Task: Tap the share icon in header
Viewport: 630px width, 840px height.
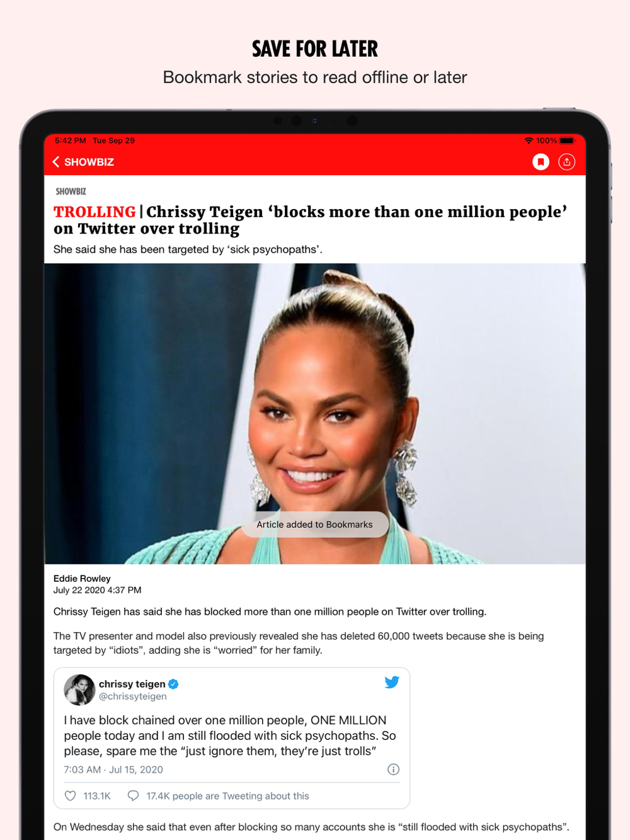Action: click(567, 162)
